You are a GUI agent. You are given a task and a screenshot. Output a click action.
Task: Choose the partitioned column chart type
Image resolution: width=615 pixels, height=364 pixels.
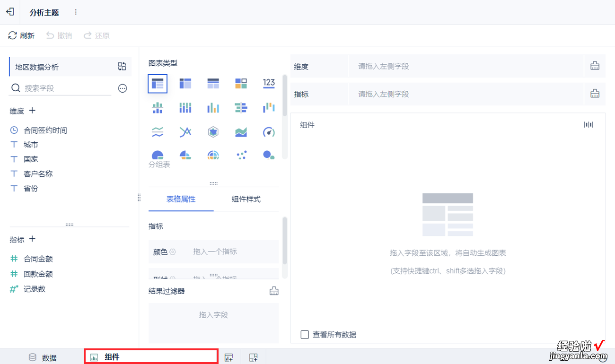tap(158, 108)
